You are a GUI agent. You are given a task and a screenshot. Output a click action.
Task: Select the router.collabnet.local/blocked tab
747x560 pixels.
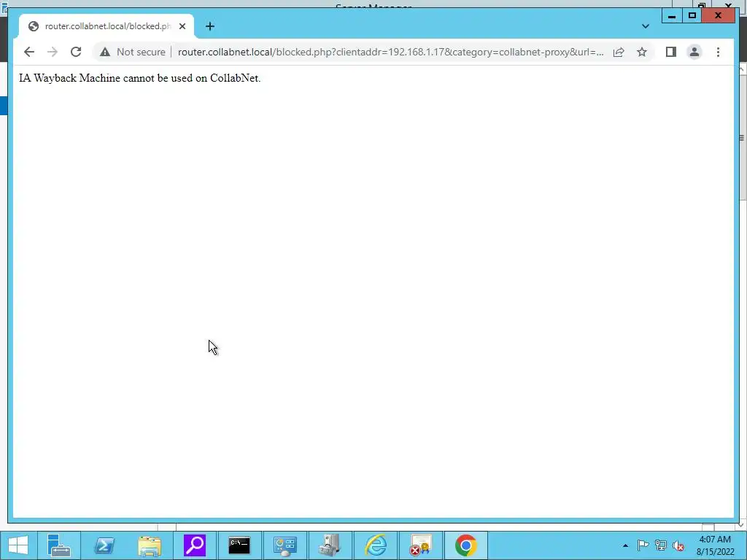pos(107,27)
